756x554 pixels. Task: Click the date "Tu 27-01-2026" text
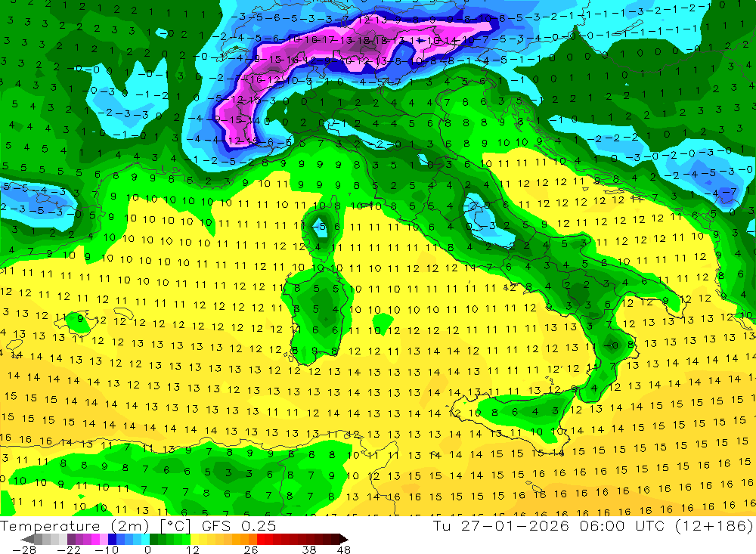point(501,525)
